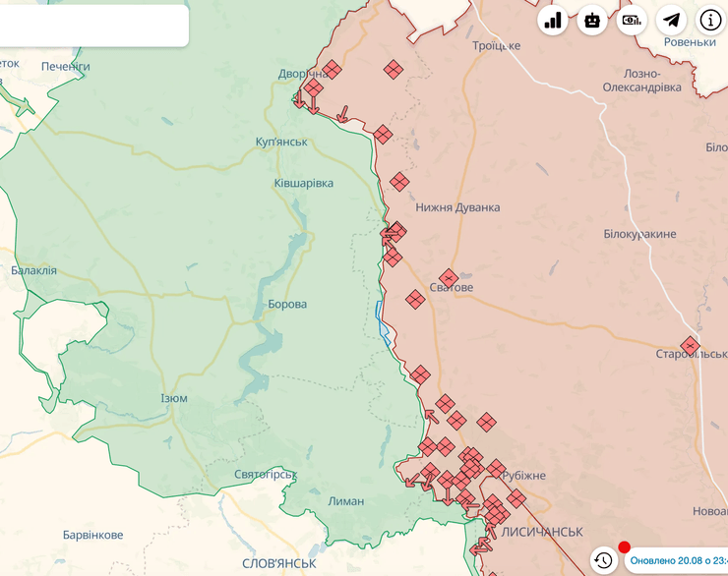The height and width of the screenshot is (576, 728).
Task: Open the statistics bar chart icon
Action: click(x=553, y=21)
